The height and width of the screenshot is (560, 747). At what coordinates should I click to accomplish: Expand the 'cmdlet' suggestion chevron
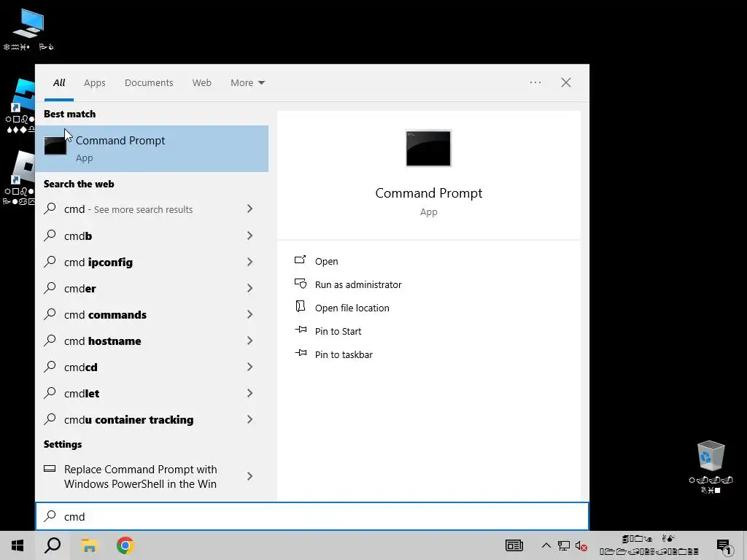(x=249, y=393)
